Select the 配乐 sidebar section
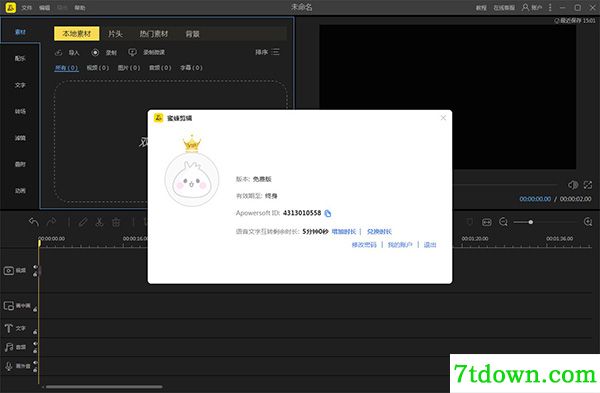Viewport: 600px width, 393px height. click(20, 58)
